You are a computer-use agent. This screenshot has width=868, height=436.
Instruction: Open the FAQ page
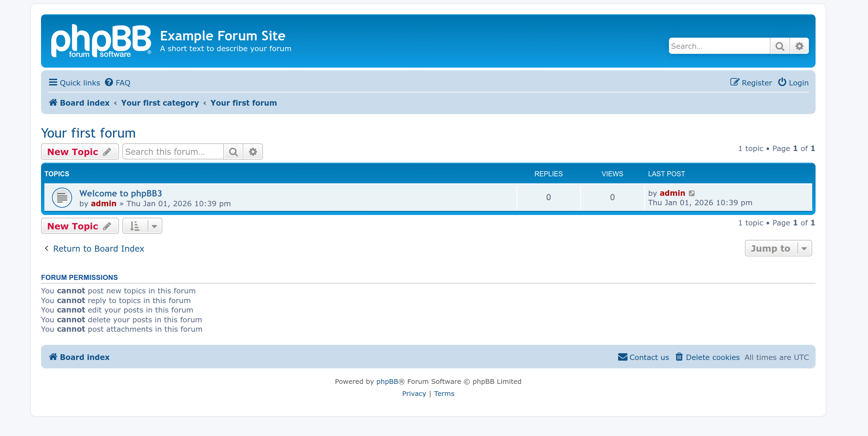[x=118, y=83]
